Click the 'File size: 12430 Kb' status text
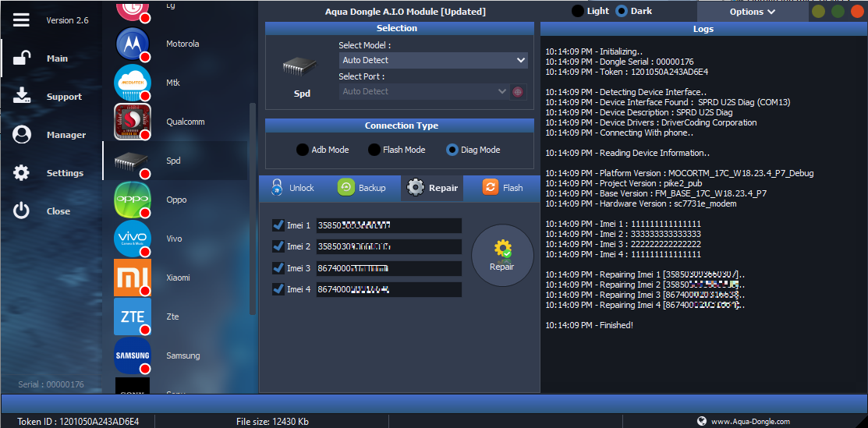Image resolution: width=868 pixels, height=428 pixels. point(272,421)
